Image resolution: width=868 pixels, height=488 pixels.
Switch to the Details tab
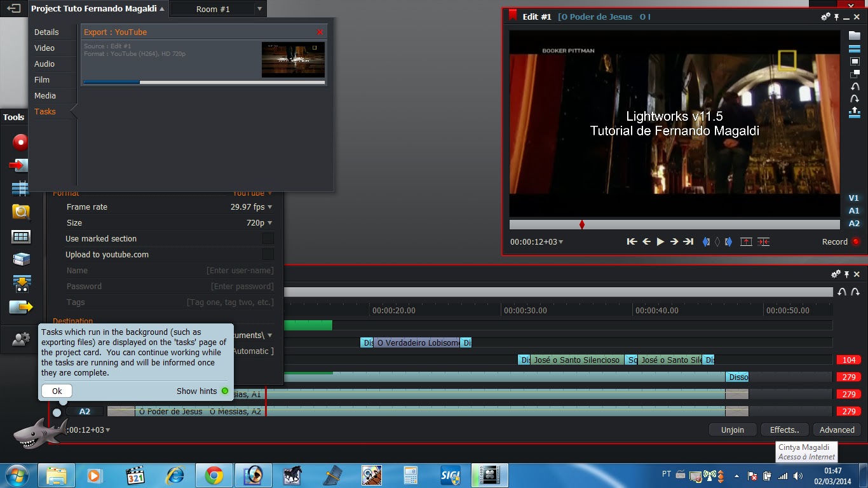click(x=46, y=32)
